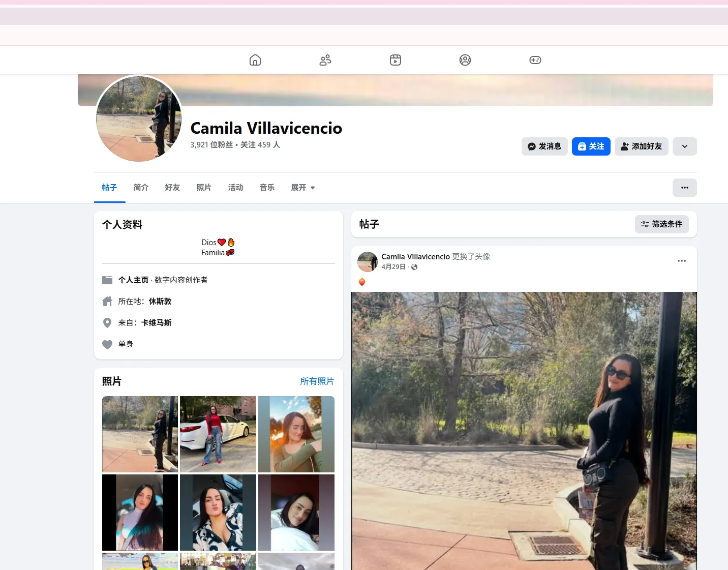Open the Home icon in top navigation
The height and width of the screenshot is (570, 728).
(x=255, y=59)
